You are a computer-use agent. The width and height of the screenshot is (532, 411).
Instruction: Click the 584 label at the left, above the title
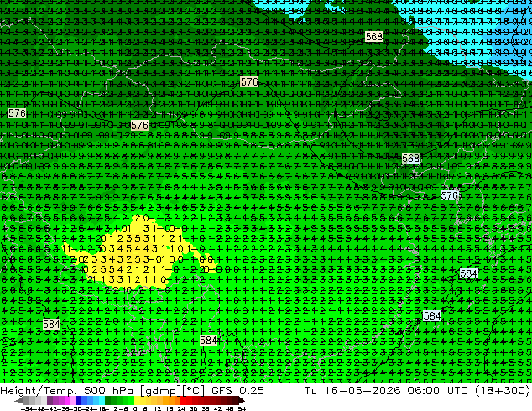click(x=51, y=325)
